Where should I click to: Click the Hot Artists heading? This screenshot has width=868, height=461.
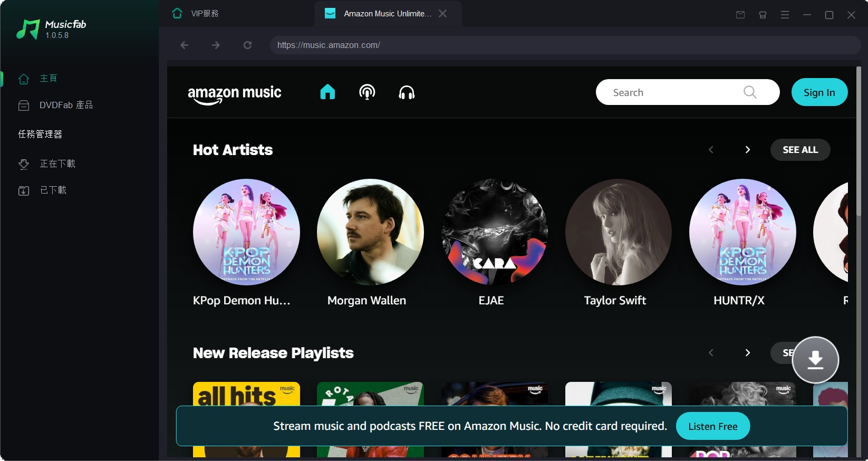coord(233,150)
